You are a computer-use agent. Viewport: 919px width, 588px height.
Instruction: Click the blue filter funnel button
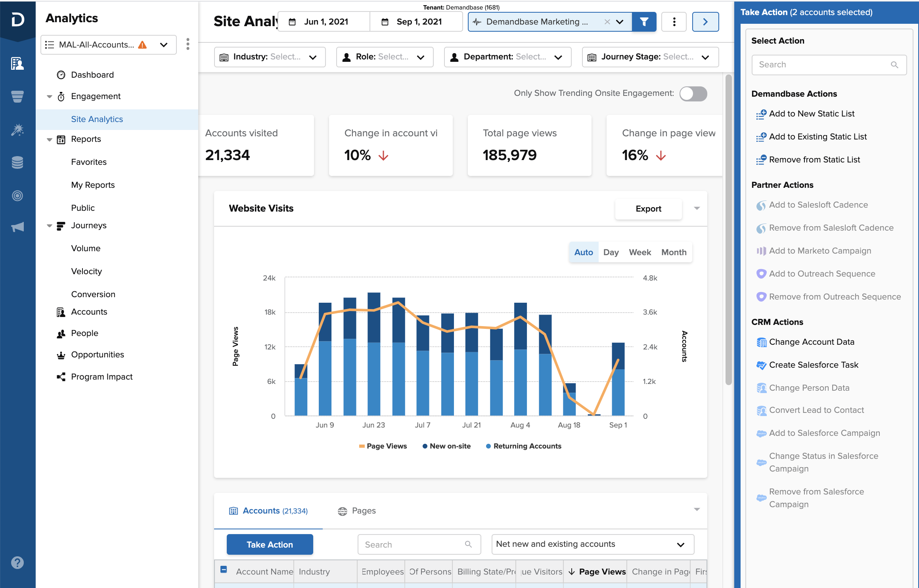(644, 22)
